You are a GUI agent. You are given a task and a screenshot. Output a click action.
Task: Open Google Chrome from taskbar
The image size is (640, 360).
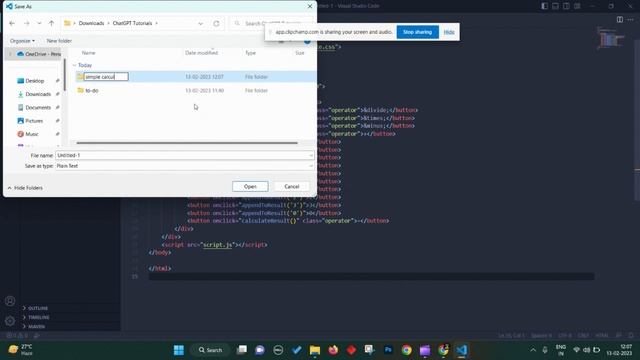[x=407, y=350]
